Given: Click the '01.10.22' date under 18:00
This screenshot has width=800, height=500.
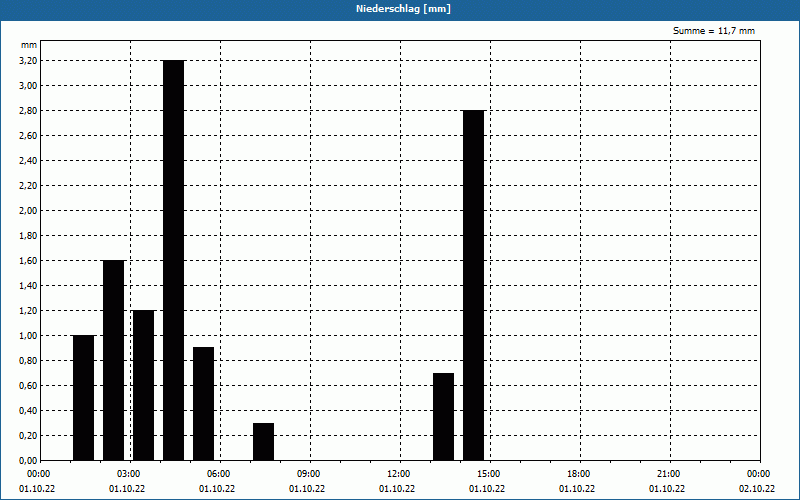Looking at the screenshot, I should coord(577,489).
